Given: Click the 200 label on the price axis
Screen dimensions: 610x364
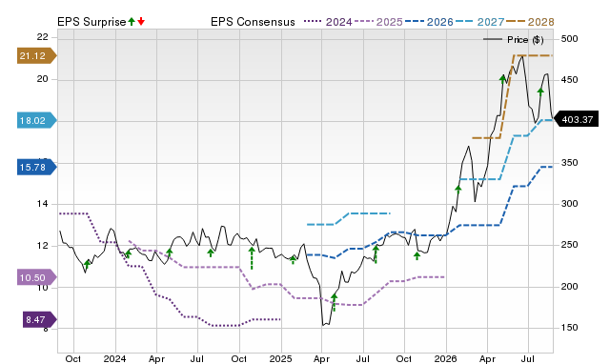Looking at the screenshot, I should click(x=570, y=287).
